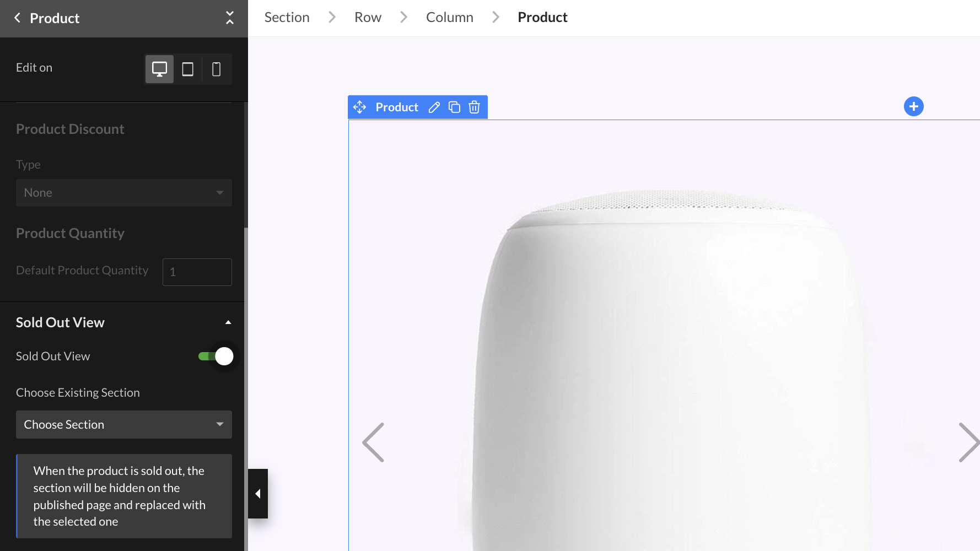Select Column in the breadcrumb
Screen dimensions: 980x551
pos(450,18)
